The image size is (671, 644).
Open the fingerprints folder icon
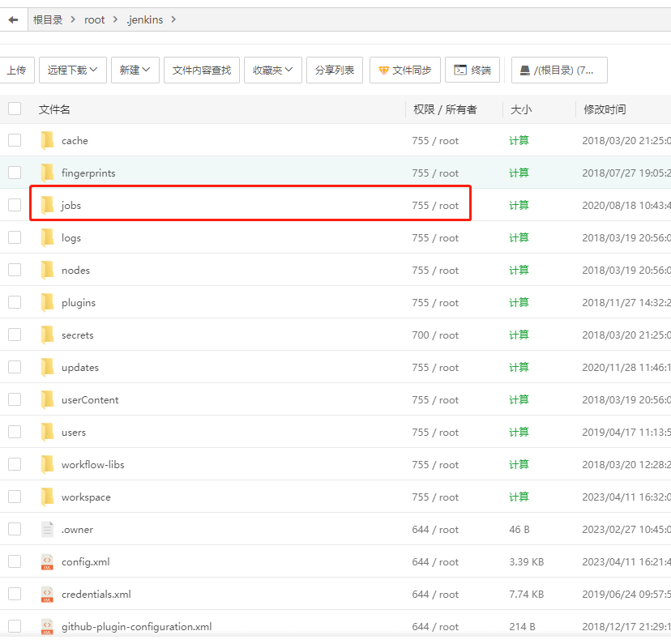pyautogui.click(x=47, y=173)
